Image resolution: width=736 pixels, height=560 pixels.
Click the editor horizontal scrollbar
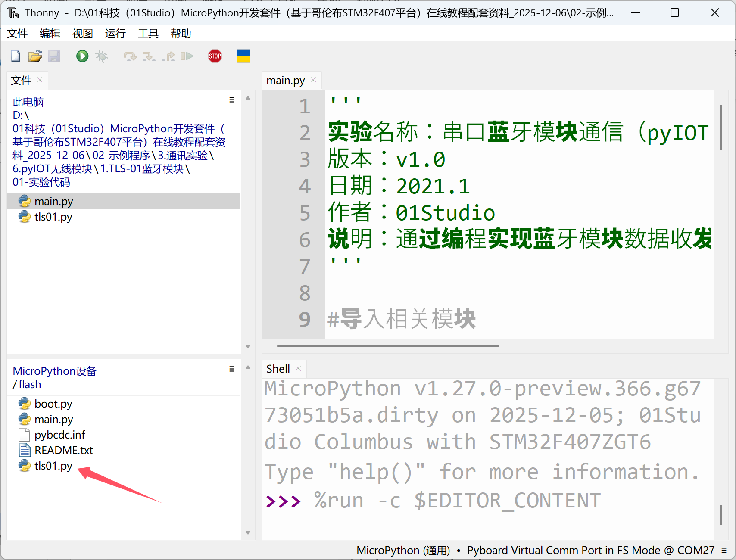pyautogui.click(x=388, y=346)
